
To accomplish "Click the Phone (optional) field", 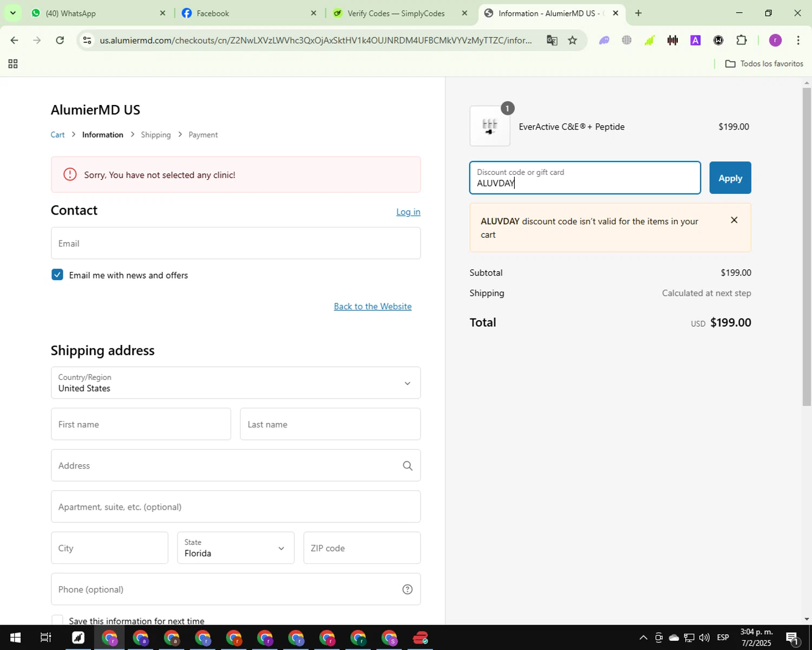I will [x=235, y=589].
